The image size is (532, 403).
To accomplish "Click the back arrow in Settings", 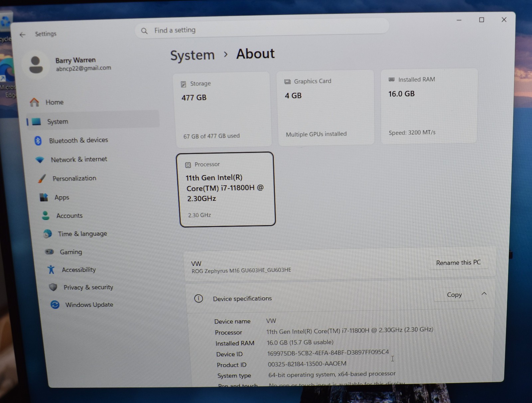I will (22, 35).
